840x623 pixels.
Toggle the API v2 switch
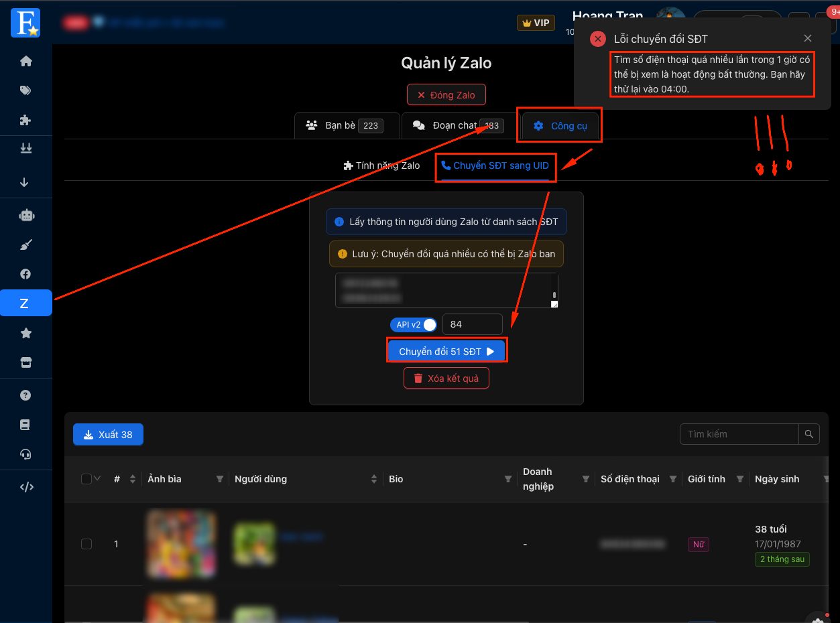click(x=414, y=324)
